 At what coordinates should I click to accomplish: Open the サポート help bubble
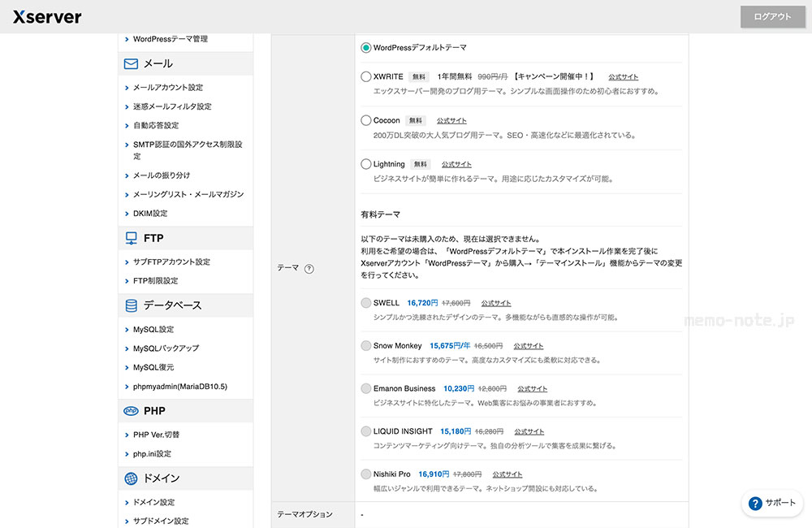point(772,503)
